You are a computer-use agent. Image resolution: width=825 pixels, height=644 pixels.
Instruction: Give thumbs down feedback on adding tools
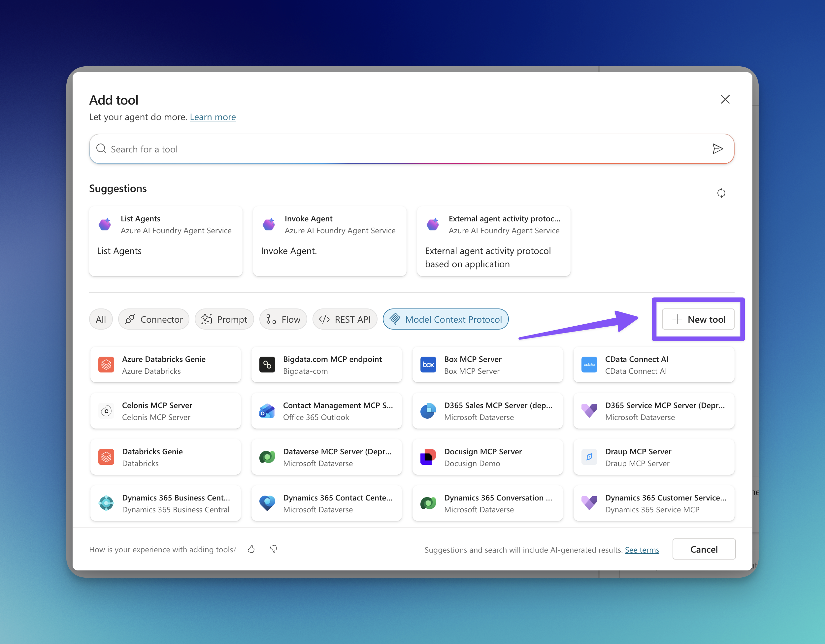pos(273,549)
